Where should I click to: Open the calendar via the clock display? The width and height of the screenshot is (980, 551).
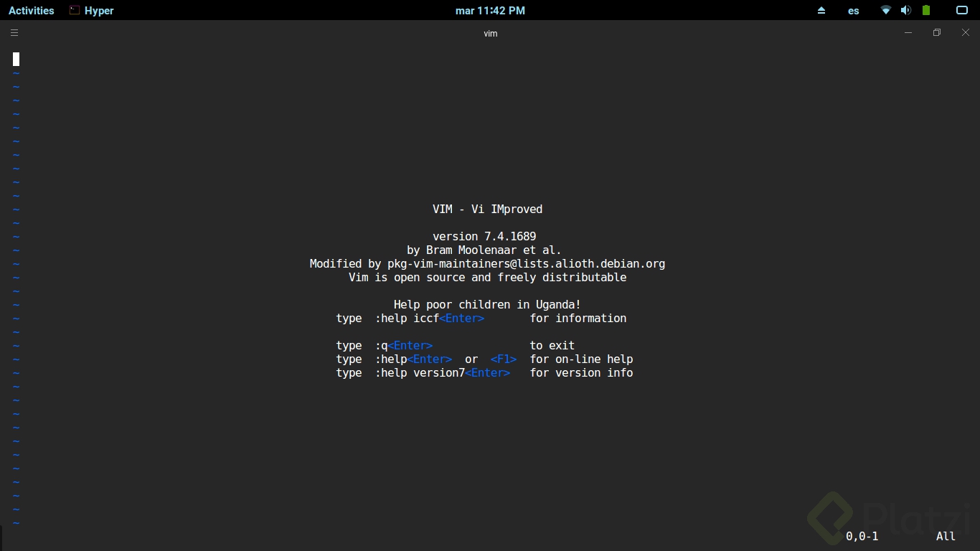[490, 10]
